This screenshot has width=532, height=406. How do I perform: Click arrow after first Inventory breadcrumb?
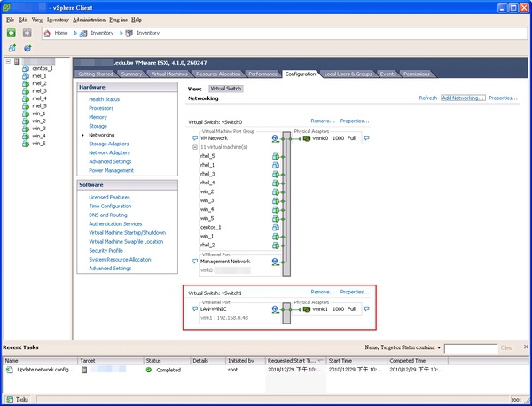[x=121, y=33]
